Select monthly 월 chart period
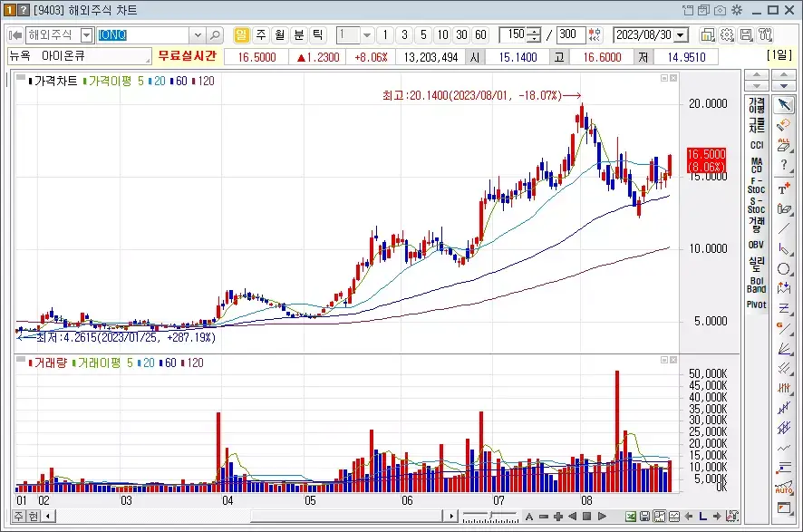This screenshot has height=532, width=803. click(280, 34)
